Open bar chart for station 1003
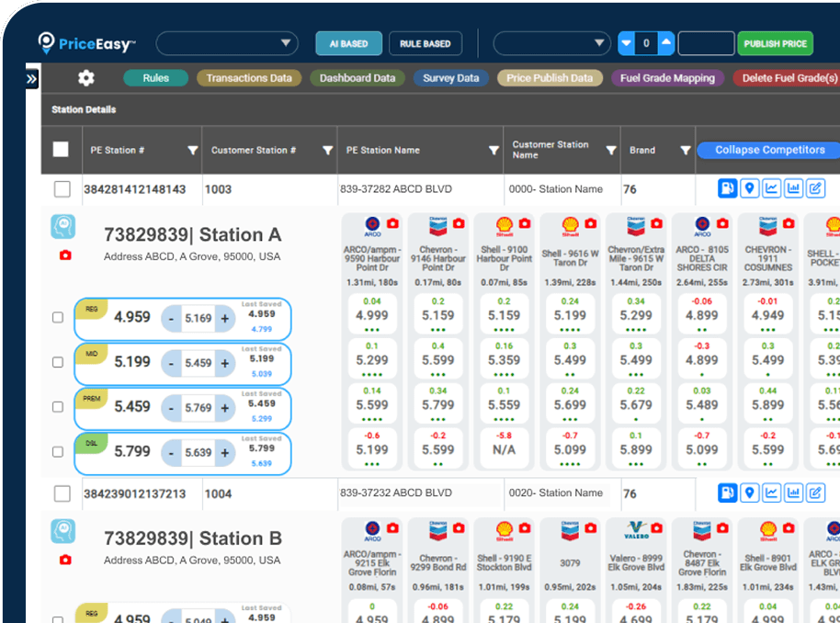Viewport: 840px width, 623px height. point(793,188)
